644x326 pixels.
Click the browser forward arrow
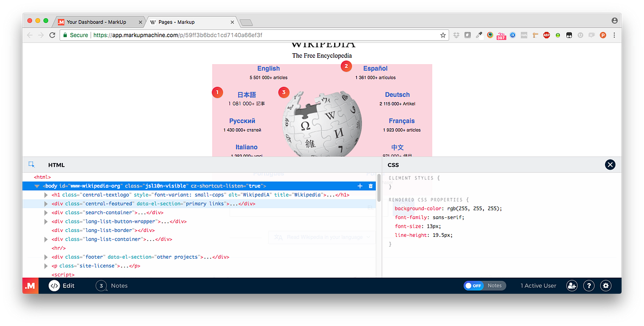41,35
